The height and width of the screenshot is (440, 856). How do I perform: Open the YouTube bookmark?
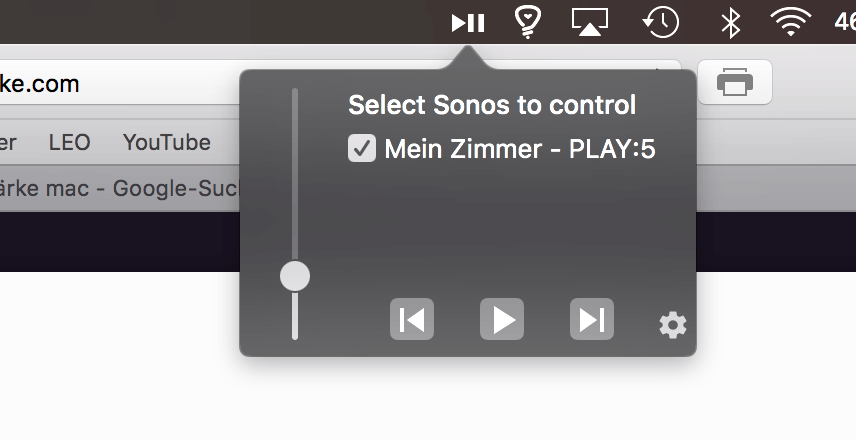[167, 142]
